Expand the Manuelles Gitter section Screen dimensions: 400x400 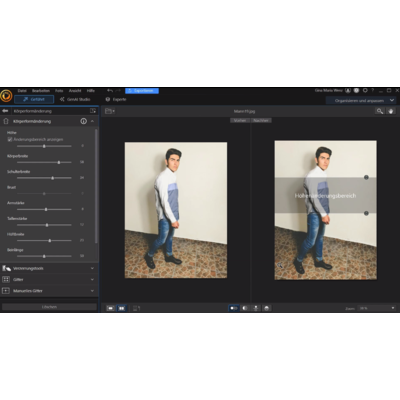[92, 291]
